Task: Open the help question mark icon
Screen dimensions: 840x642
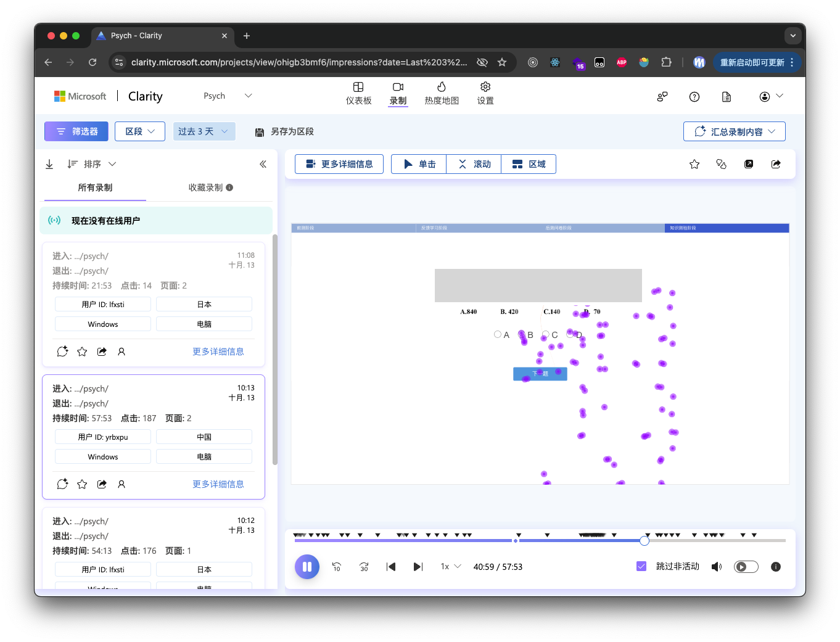Action: click(x=694, y=97)
